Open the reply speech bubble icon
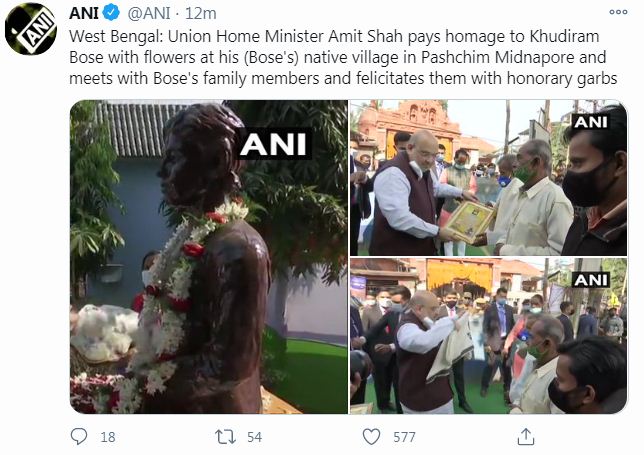The width and height of the screenshot is (644, 455). (79, 437)
